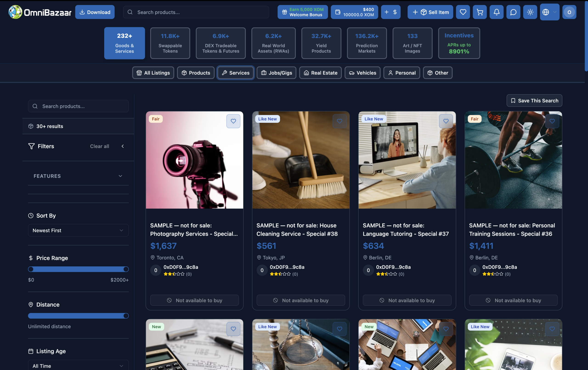This screenshot has height=370, width=588.
Task: Click the Price Range maximum handle
Action: tap(126, 269)
